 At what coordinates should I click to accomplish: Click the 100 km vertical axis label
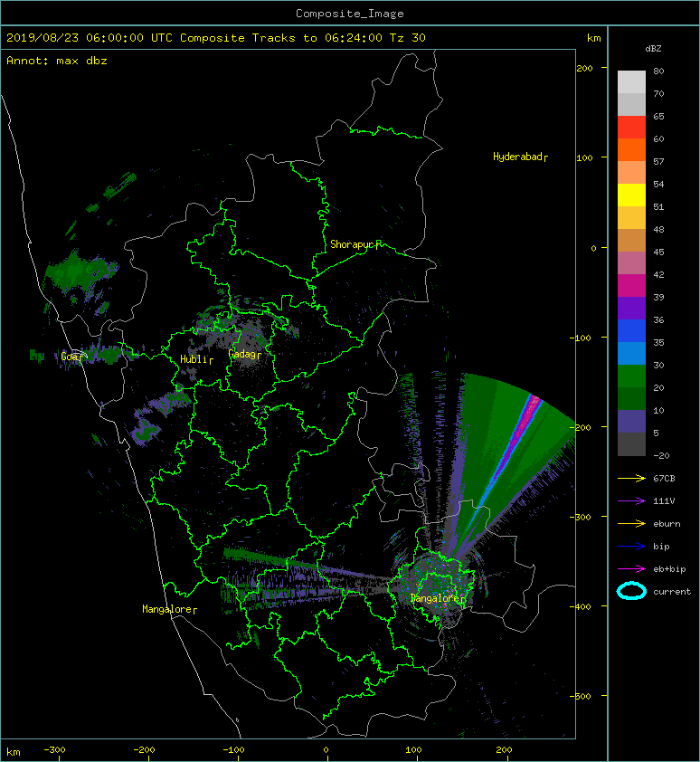584,158
